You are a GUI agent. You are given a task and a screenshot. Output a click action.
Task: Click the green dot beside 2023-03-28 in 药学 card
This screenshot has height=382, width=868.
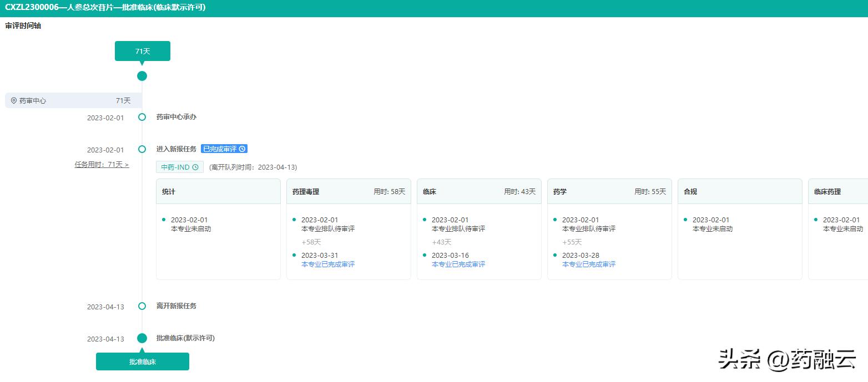(554, 255)
